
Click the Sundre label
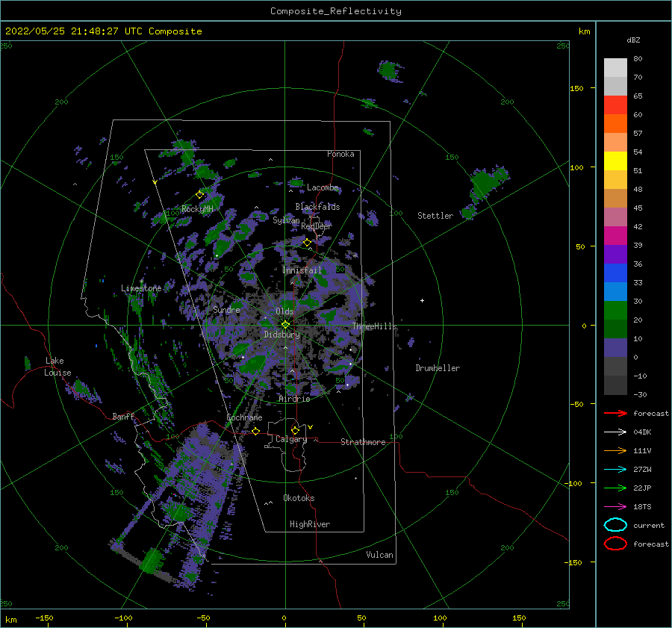pos(226,309)
